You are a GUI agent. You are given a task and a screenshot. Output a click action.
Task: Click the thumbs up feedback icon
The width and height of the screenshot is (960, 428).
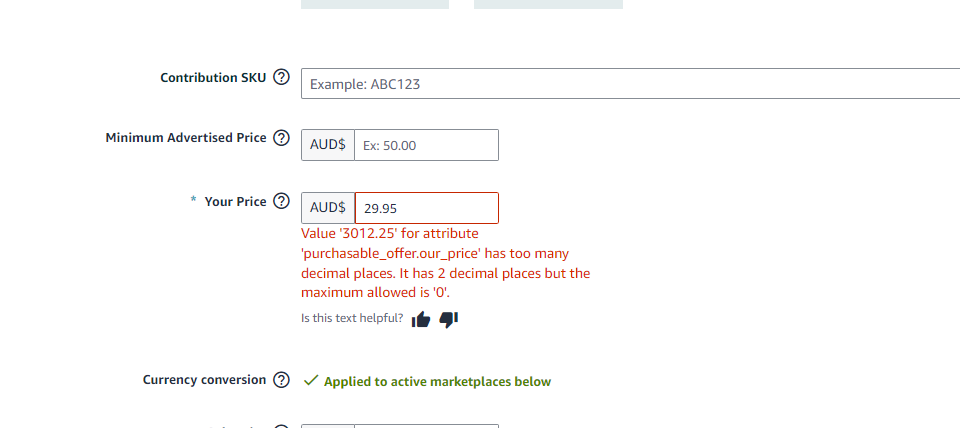[x=421, y=319]
